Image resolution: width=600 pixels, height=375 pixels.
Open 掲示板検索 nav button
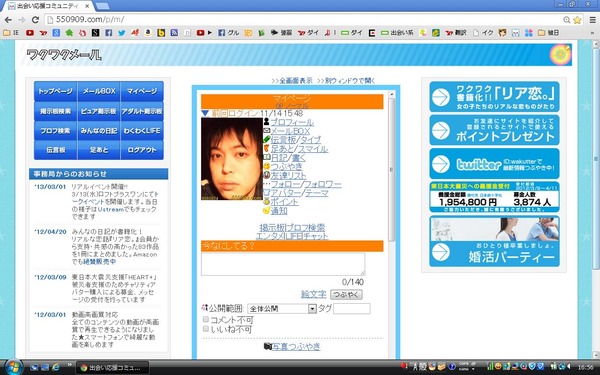coord(55,111)
